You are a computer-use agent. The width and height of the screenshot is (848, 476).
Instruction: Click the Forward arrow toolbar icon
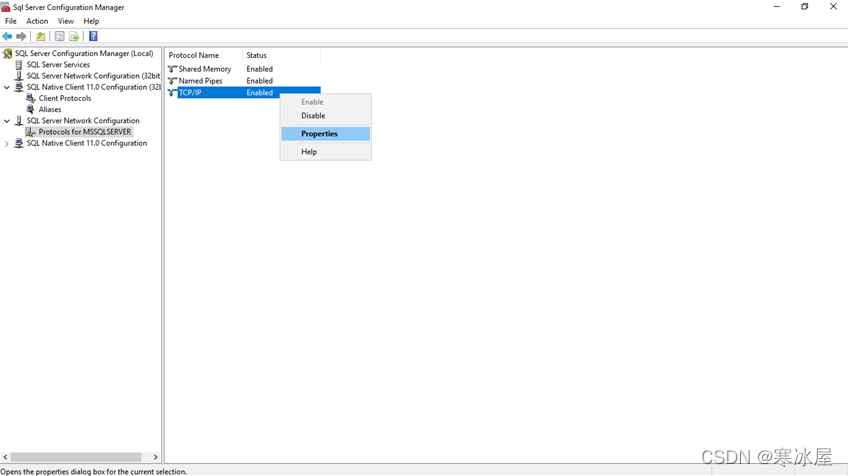(21, 36)
